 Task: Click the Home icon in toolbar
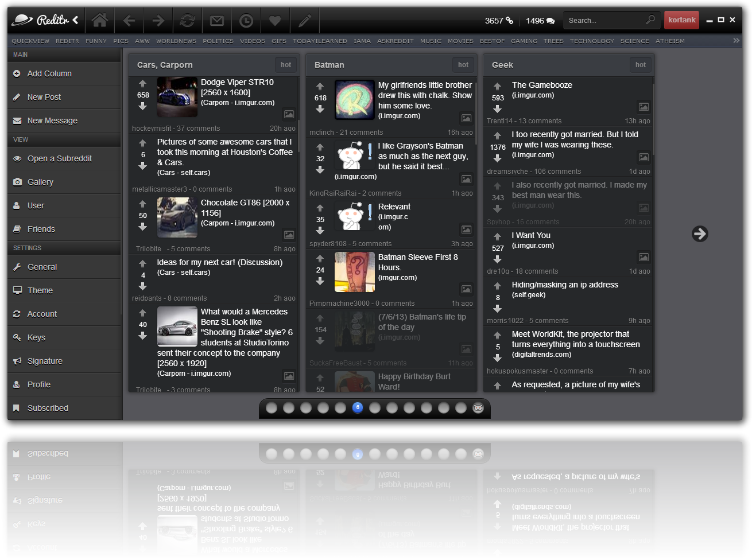tap(100, 21)
